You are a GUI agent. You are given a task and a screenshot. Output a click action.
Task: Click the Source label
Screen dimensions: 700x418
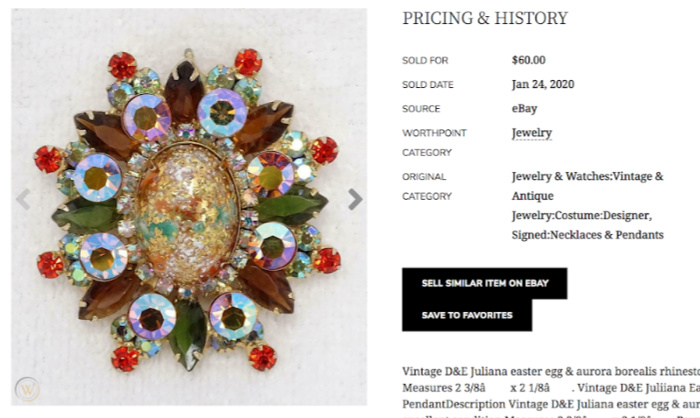point(421,109)
